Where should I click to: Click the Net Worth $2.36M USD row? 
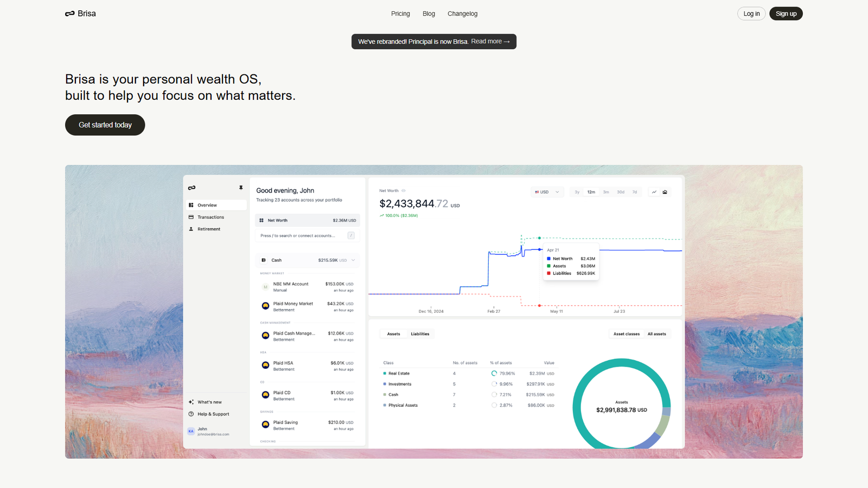307,220
